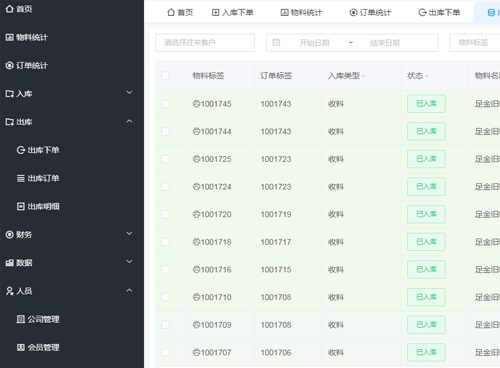Image resolution: width=500 pixels, height=368 pixels.
Task: Expand the 财务 sidebar menu chevron
Action: click(x=129, y=233)
